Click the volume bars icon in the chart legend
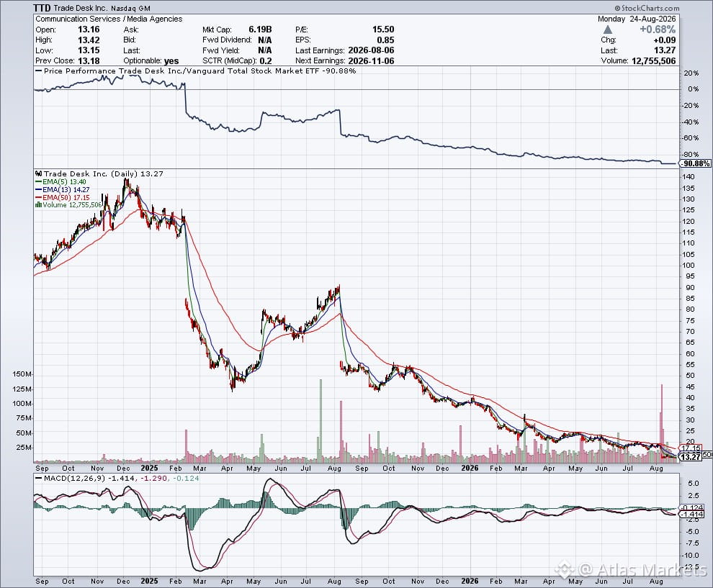The image size is (713, 588). [x=38, y=205]
